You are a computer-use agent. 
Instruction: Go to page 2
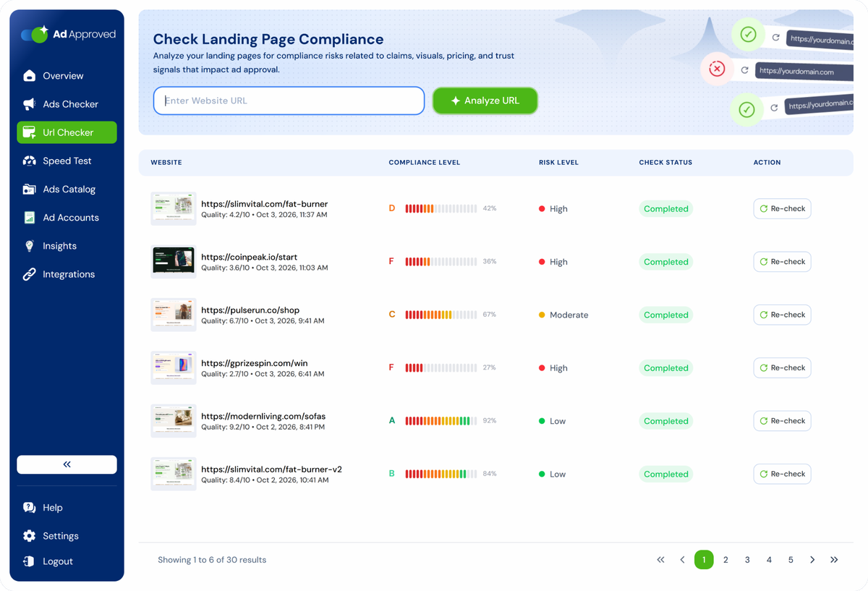coord(726,560)
